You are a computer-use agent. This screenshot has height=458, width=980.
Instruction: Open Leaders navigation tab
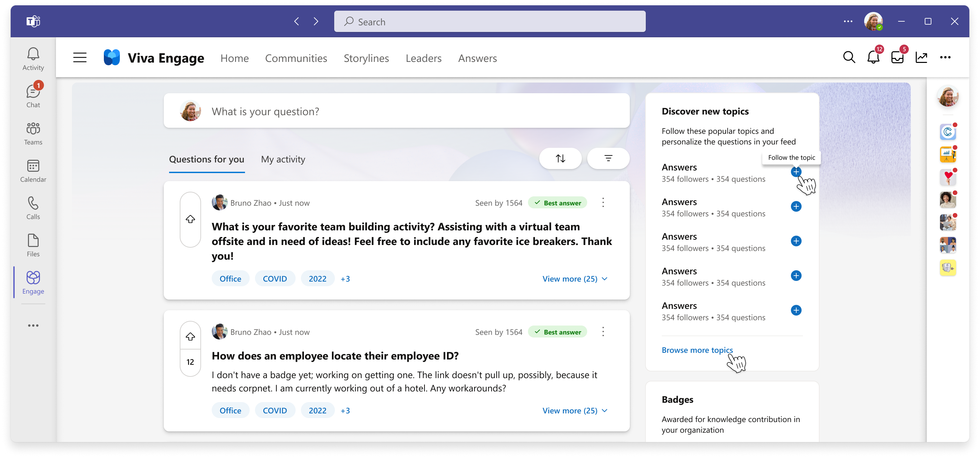(423, 58)
